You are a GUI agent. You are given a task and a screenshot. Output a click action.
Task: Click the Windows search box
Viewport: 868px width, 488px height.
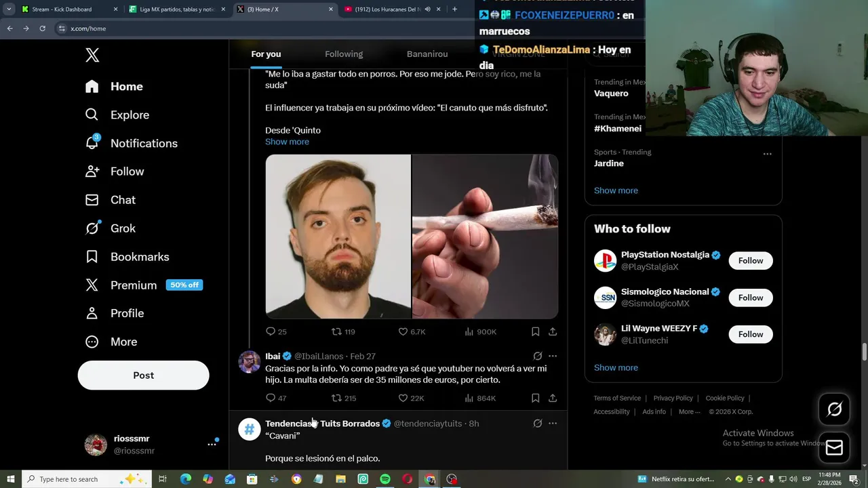click(x=86, y=479)
